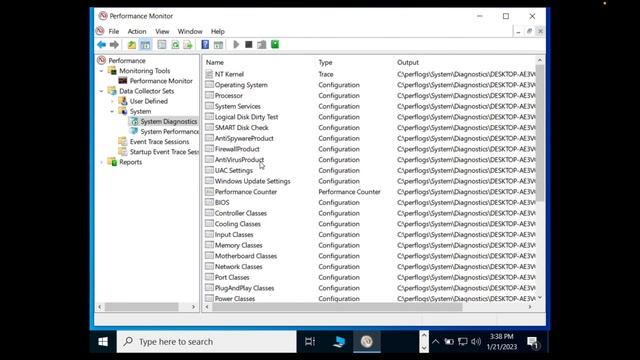Select Logical Disk Dirty Test entry
The width and height of the screenshot is (640, 360).
pyautogui.click(x=246, y=117)
